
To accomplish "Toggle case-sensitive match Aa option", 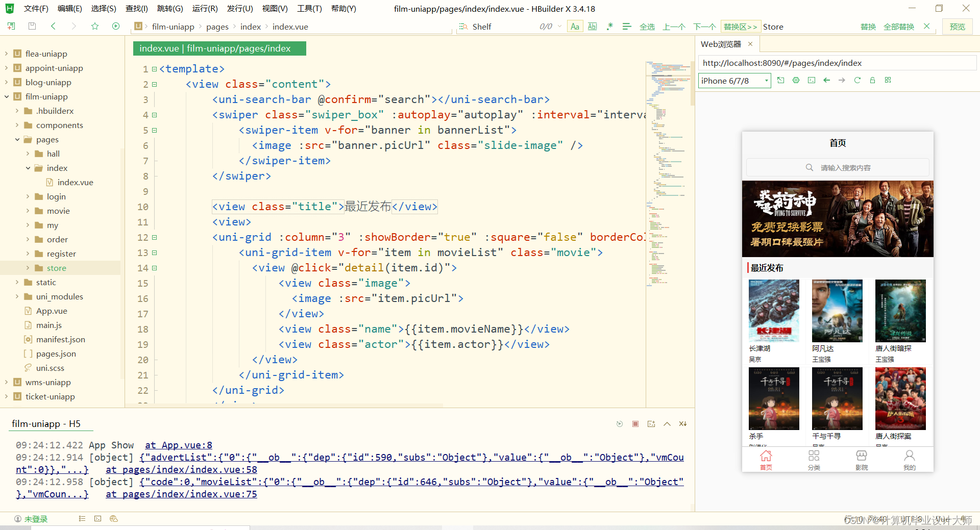I will (x=575, y=27).
